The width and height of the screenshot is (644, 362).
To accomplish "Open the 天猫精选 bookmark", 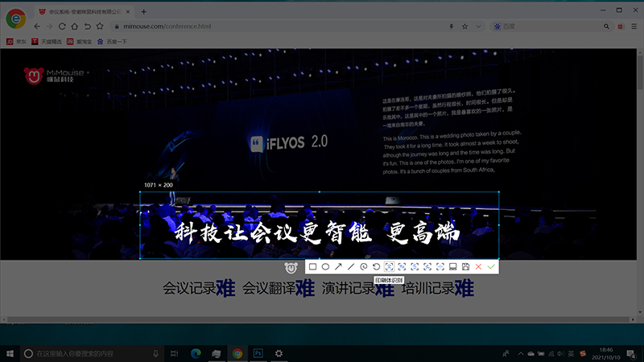I will point(47,42).
